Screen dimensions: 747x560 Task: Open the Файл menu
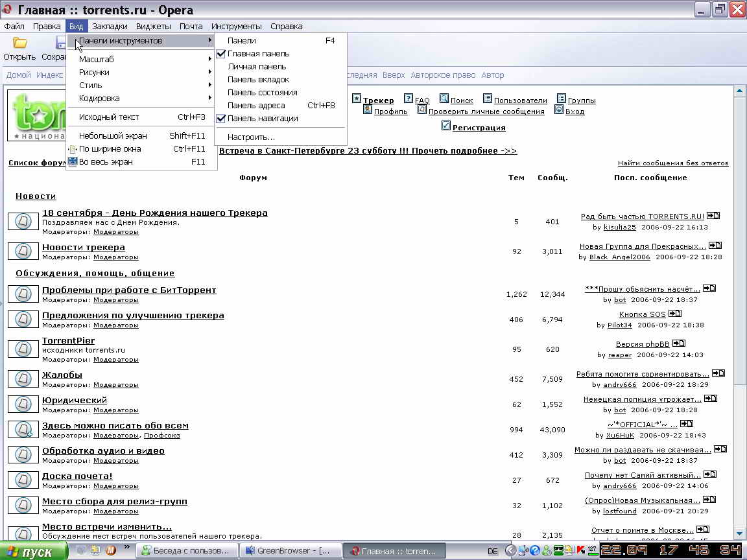(14, 26)
